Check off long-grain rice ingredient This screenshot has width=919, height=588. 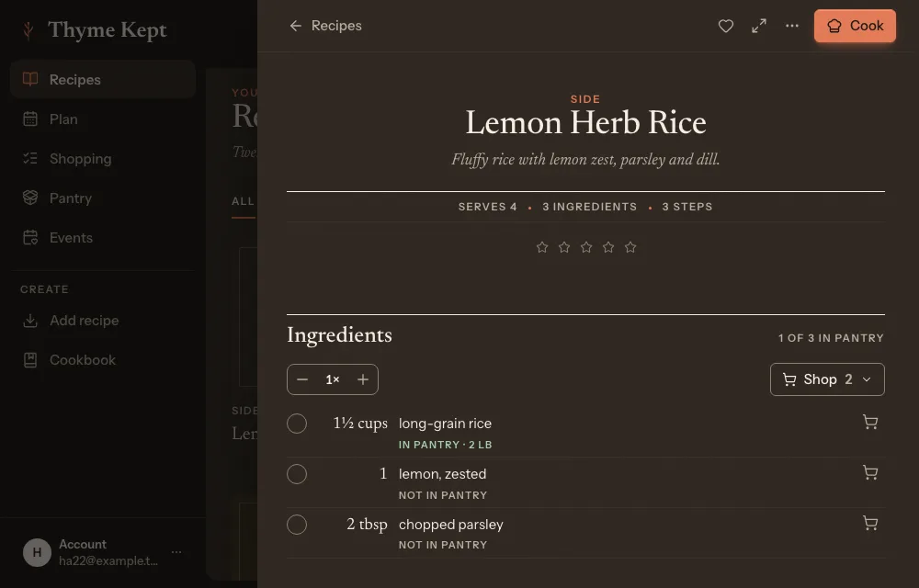pyautogui.click(x=297, y=424)
